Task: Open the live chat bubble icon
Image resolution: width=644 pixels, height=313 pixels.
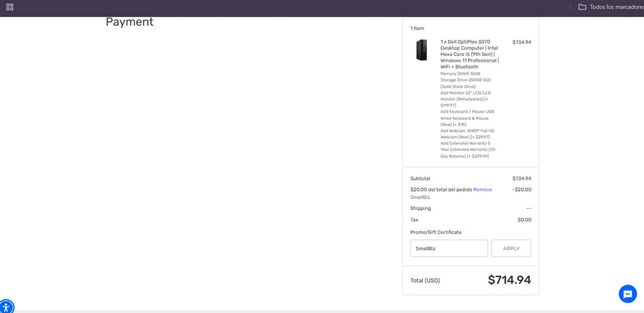Action: click(628, 294)
